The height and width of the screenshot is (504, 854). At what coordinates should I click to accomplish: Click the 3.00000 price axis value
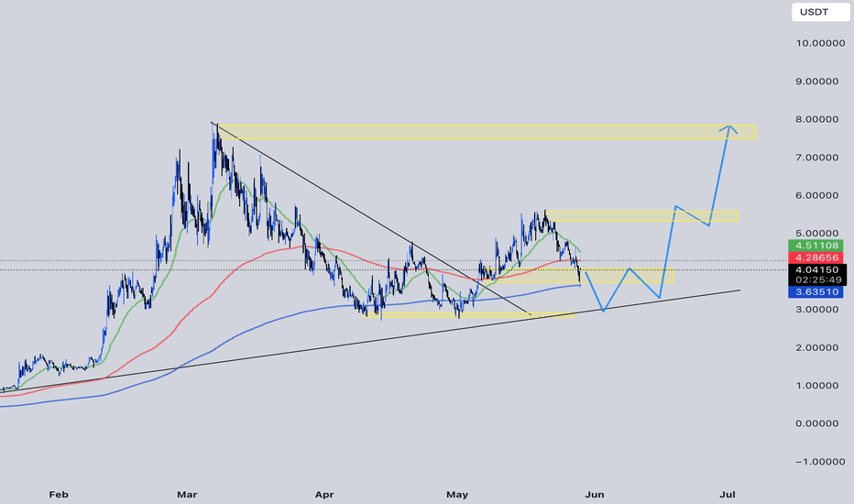(x=816, y=310)
